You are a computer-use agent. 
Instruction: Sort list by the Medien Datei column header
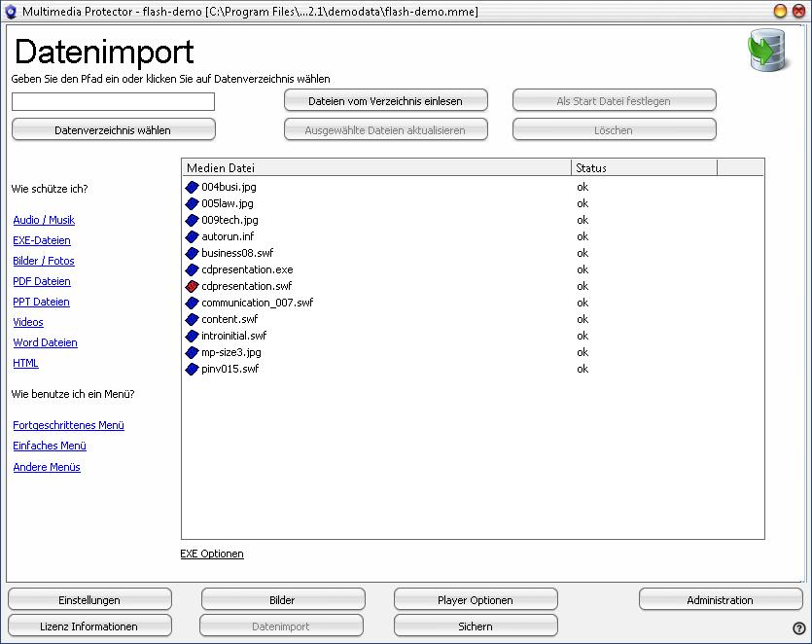pyautogui.click(x=375, y=168)
